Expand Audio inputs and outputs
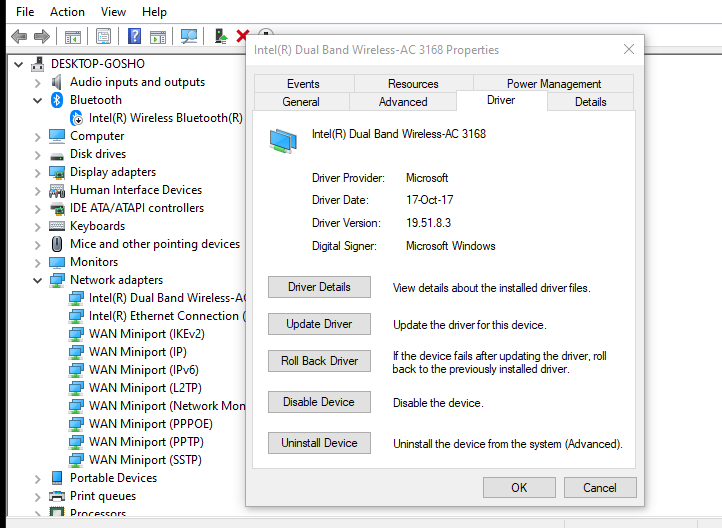The width and height of the screenshot is (722, 528). click(x=38, y=82)
